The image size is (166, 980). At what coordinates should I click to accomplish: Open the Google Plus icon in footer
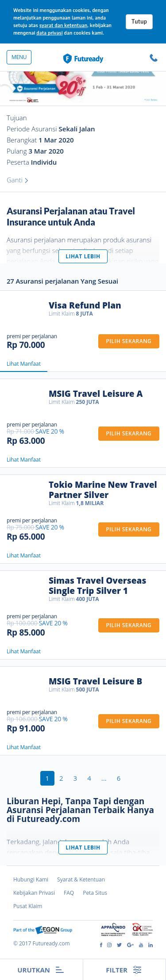tap(130, 945)
